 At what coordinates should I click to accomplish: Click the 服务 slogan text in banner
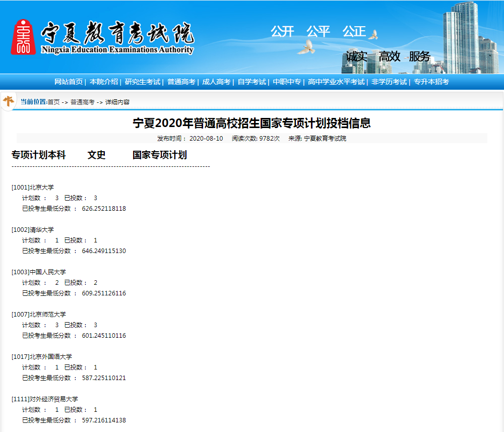coord(420,56)
